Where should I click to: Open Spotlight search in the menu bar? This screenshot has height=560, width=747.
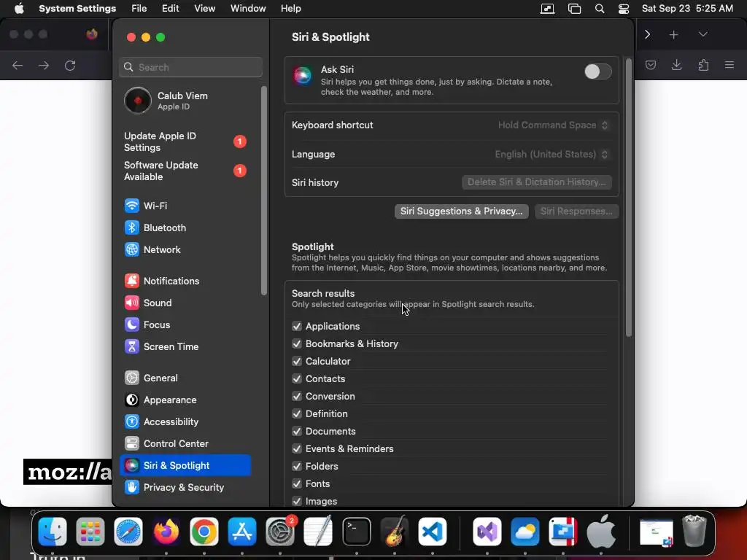[600, 9]
